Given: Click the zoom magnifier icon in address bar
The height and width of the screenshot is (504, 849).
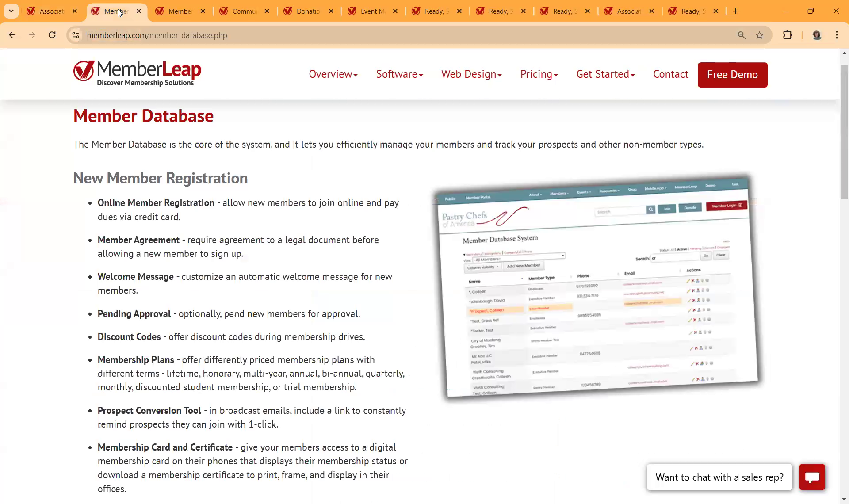Looking at the screenshot, I should [742, 35].
